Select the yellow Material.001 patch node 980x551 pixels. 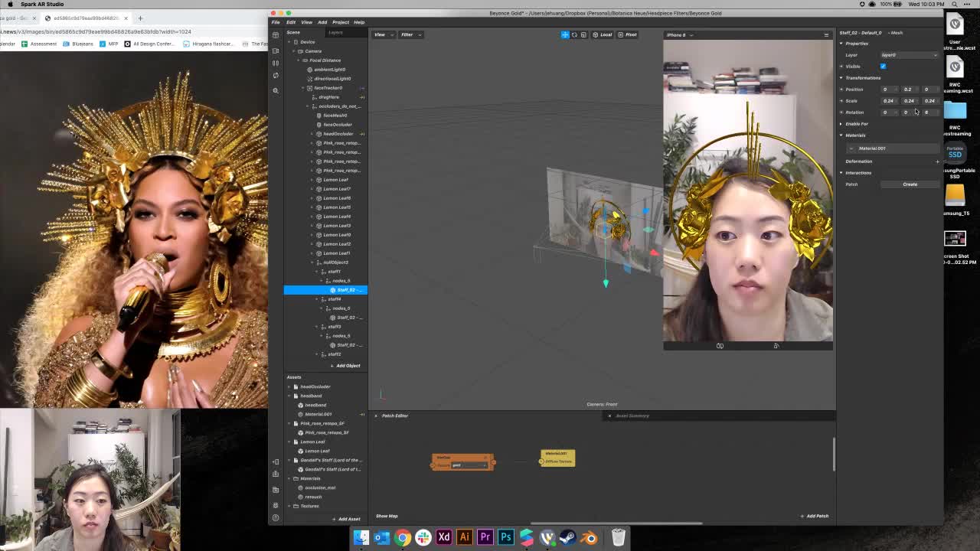(x=557, y=458)
